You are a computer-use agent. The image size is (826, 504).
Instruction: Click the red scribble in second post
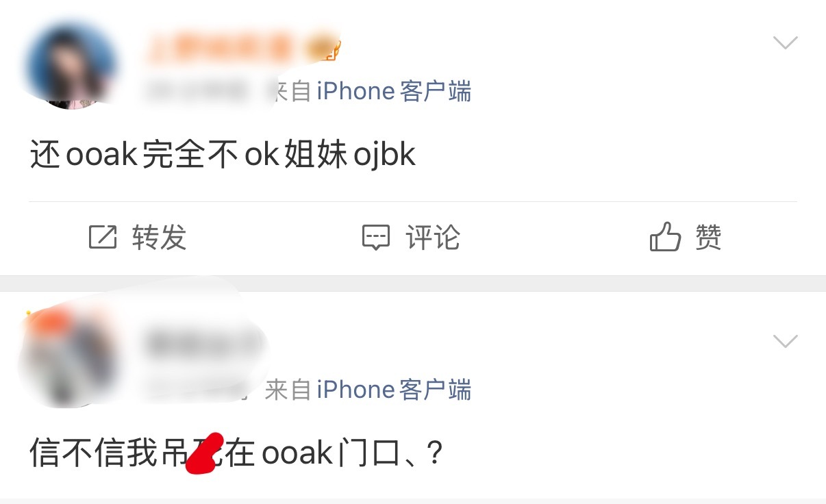[205, 452]
